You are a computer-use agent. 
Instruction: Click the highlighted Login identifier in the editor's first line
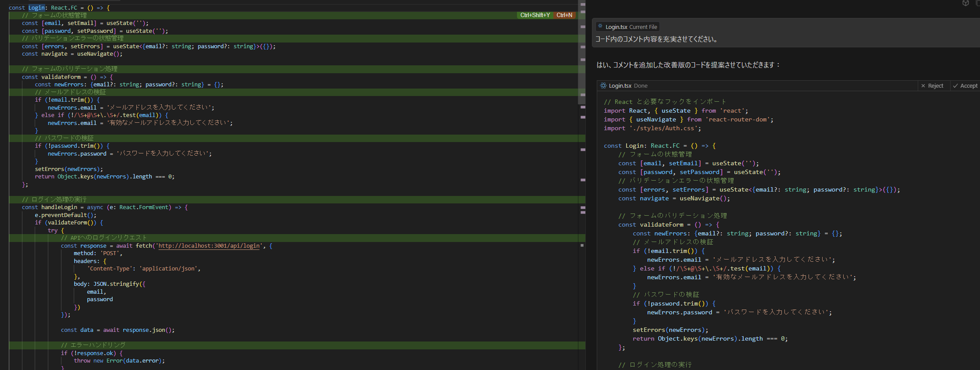[x=37, y=7]
